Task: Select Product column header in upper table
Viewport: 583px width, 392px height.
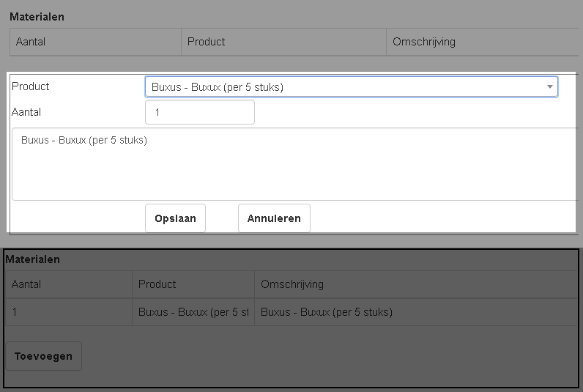Action: tap(206, 42)
